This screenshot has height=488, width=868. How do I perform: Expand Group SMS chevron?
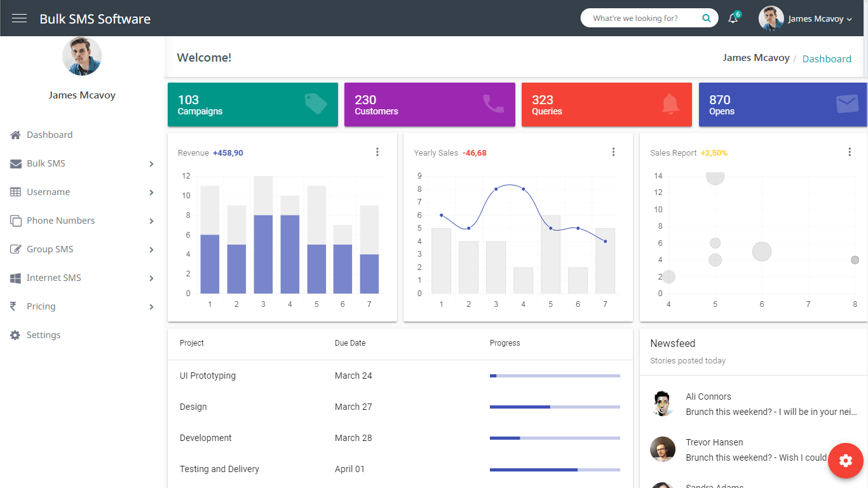[x=151, y=250]
